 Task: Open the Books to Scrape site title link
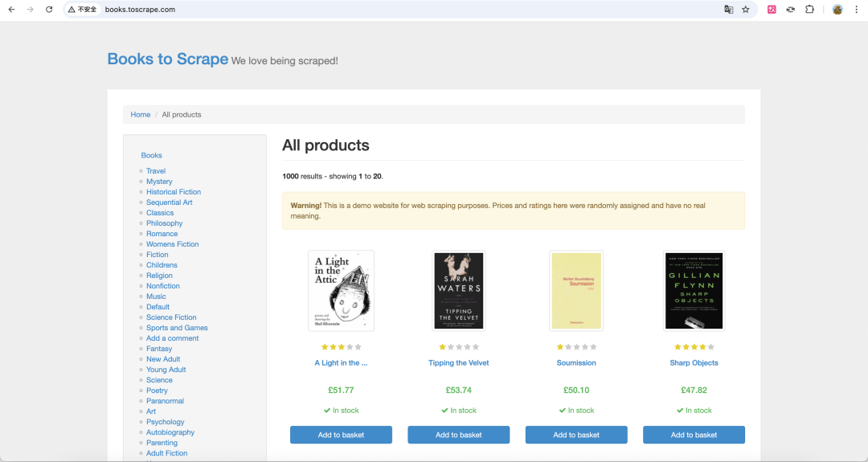(168, 59)
